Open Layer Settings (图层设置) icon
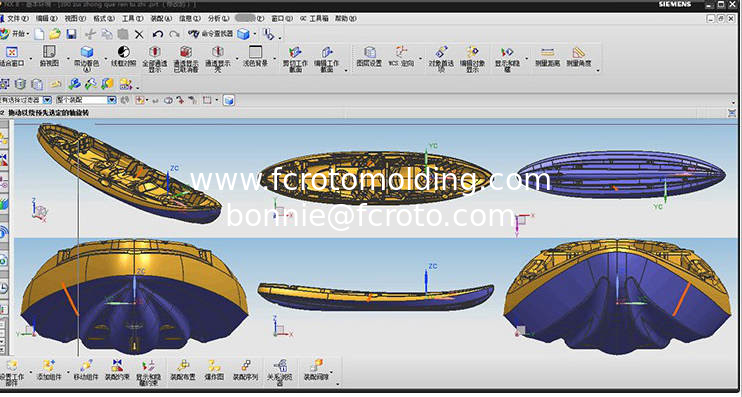Image resolution: width=742 pixels, height=397 pixels. coord(369,57)
